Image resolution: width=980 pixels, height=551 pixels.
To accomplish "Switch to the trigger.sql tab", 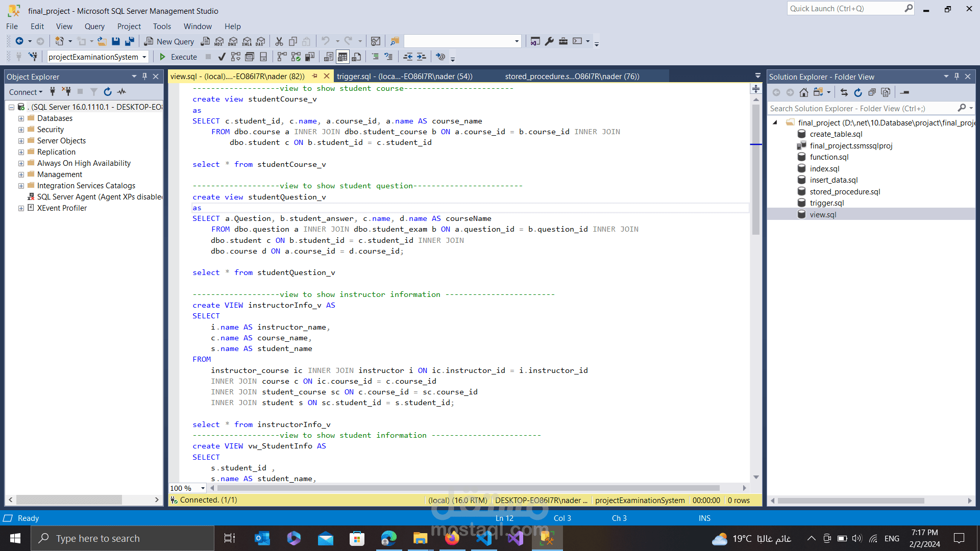I will (x=404, y=77).
